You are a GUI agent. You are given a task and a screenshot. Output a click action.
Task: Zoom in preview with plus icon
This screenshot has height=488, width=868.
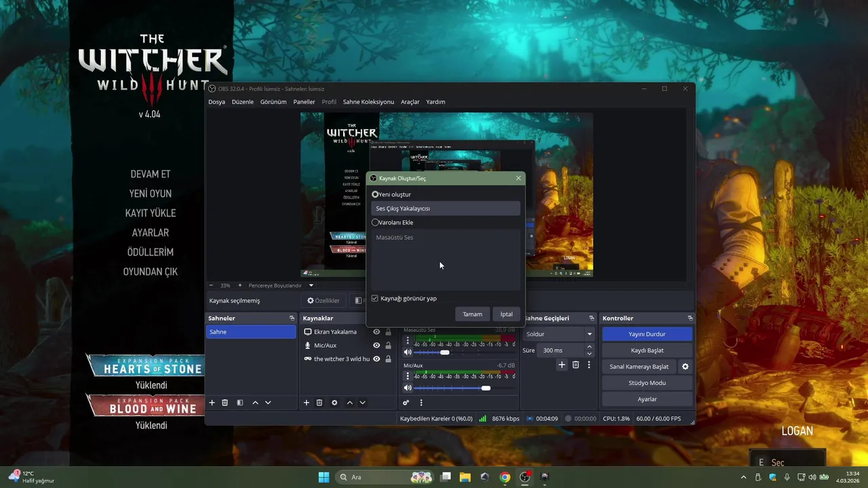pyautogui.click(x=239, y=285)
